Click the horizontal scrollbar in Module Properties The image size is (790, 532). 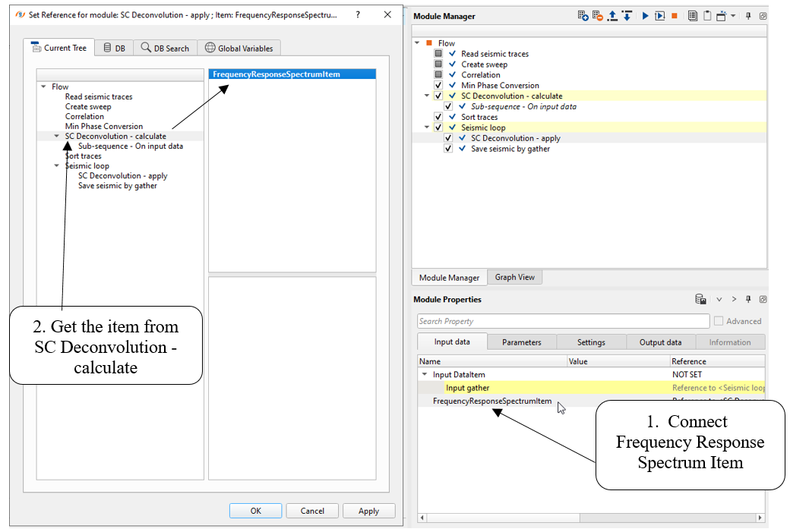pyautogui.click(x=592, y=518)
